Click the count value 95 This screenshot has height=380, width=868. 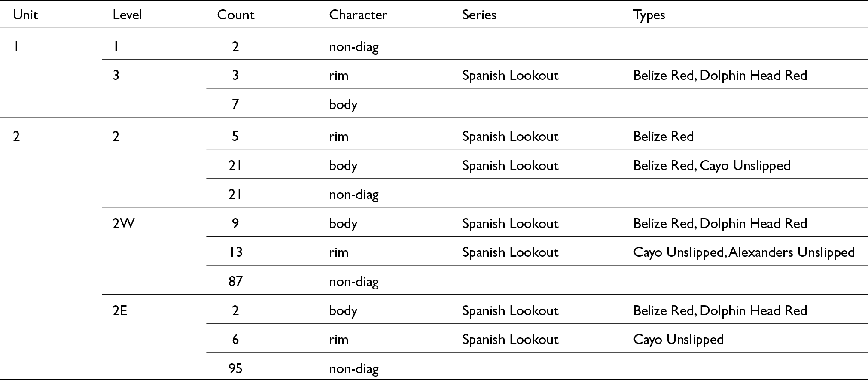[235, 368]
